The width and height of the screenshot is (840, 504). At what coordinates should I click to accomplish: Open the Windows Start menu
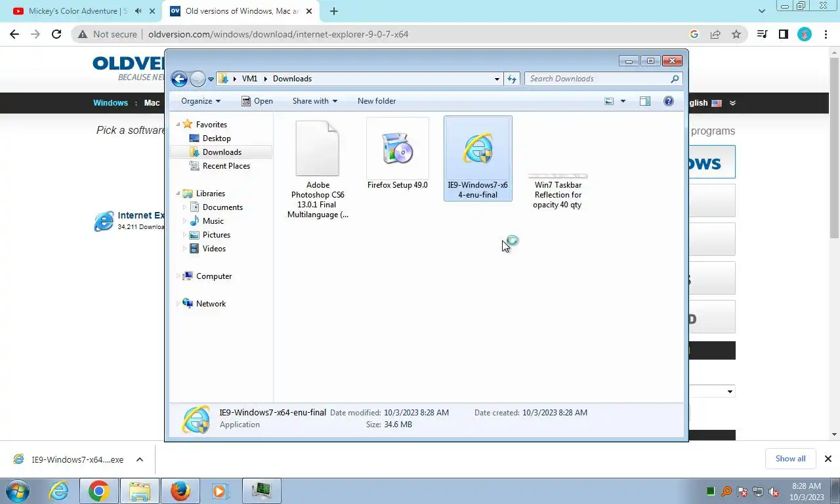pyautogui.click(x=16, y=491)
